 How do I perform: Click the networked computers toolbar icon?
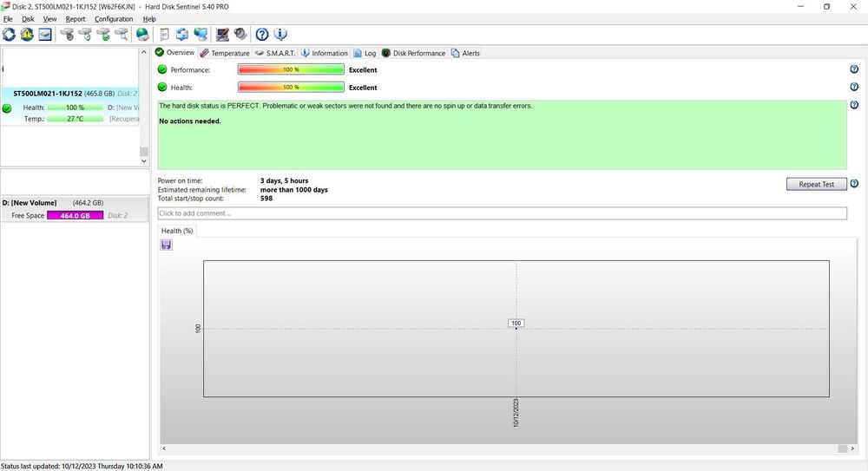201,35
